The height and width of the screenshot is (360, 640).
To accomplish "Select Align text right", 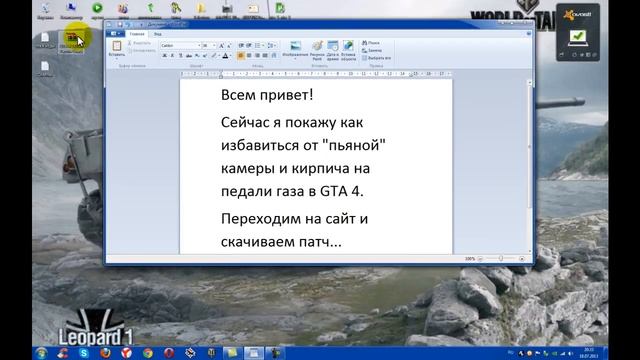I will tap(257, 56).
